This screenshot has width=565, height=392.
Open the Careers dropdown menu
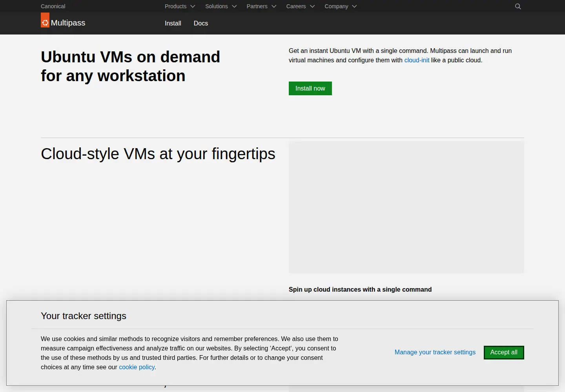tap(301, 6)
